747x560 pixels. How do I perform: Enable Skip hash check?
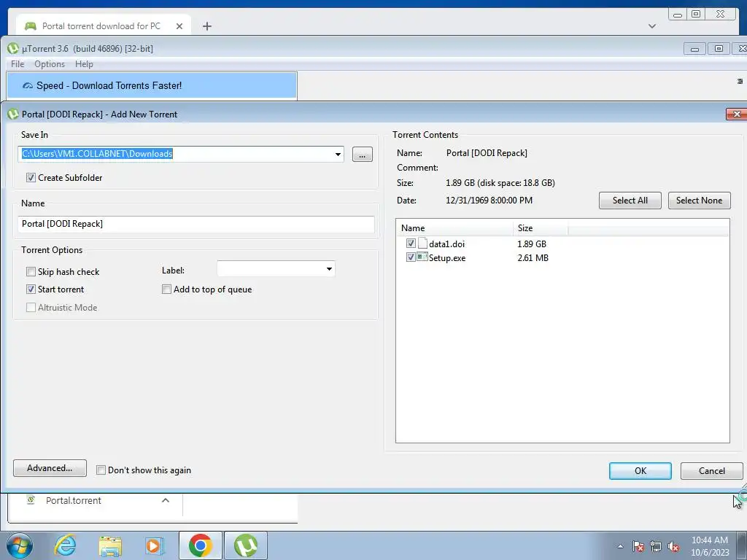point(31,271)
